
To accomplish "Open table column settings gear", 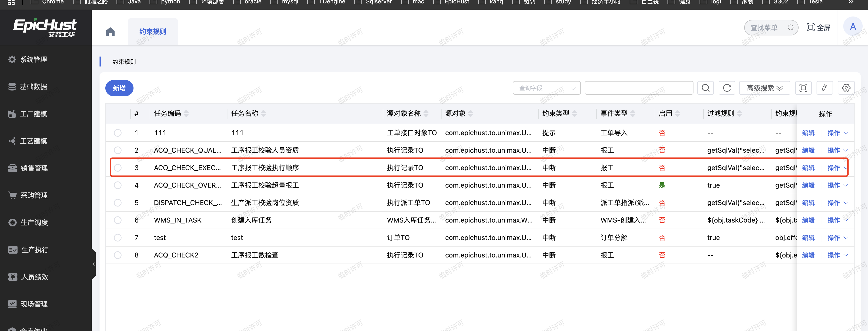I will [x=846, y=88].
